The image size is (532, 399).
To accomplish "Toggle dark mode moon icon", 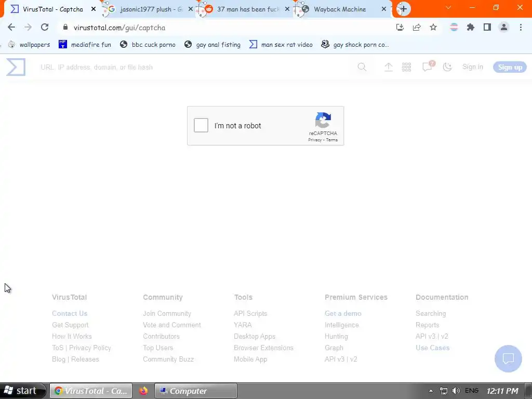I will (447, 67).
